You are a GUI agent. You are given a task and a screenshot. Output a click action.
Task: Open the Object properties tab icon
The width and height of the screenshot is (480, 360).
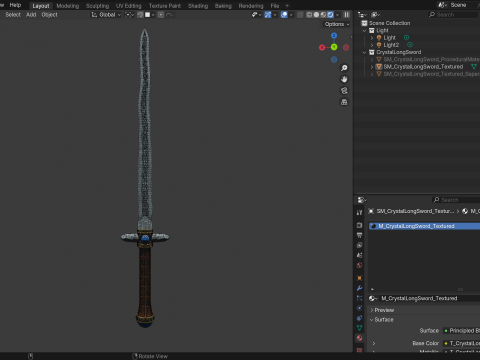tap(359, 278)
